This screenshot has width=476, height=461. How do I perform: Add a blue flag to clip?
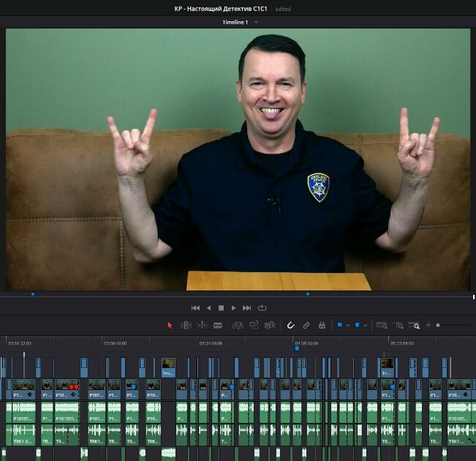tap(340, 325)
